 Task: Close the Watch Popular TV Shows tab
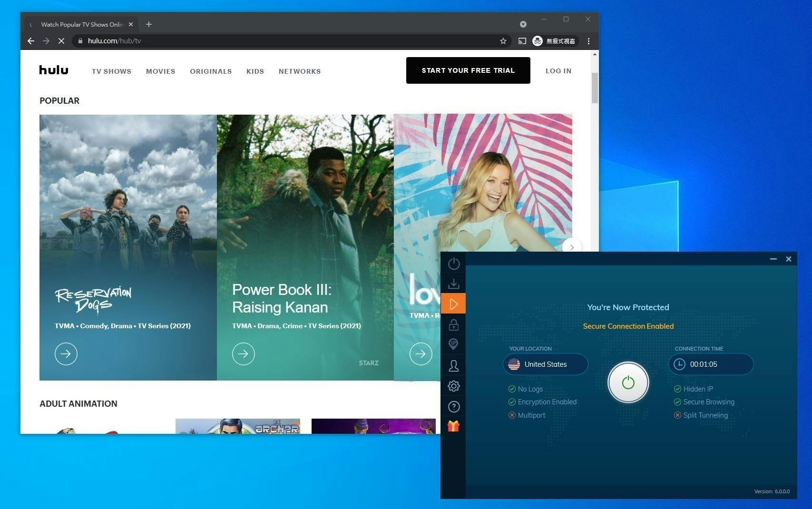(131, 24)
